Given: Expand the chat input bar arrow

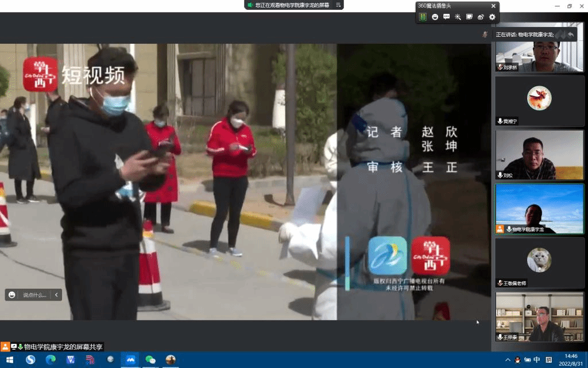Looking at the screenshot, I should click(x=56, y=295).
